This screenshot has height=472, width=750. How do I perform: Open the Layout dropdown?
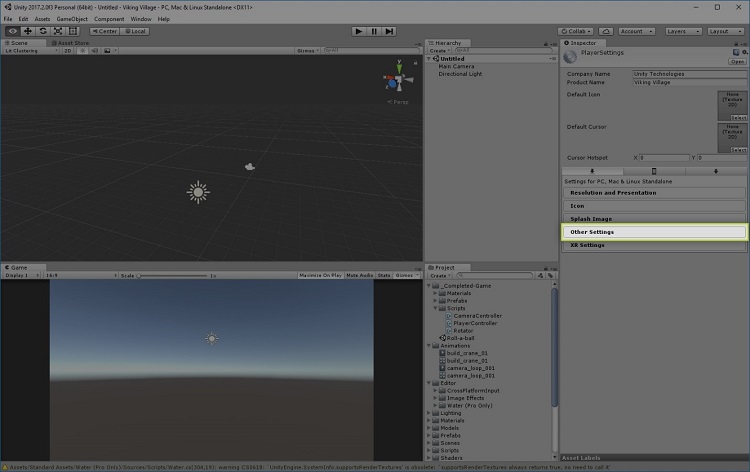723,31
